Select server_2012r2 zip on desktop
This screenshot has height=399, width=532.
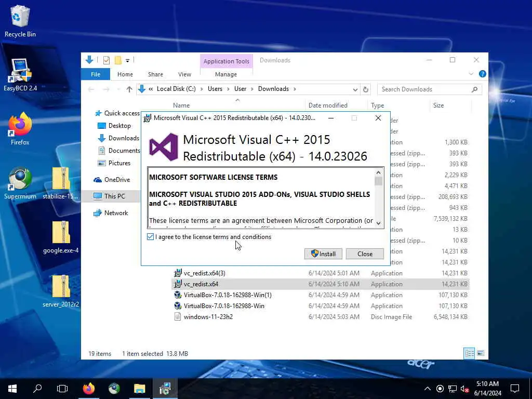click(61, 291)
